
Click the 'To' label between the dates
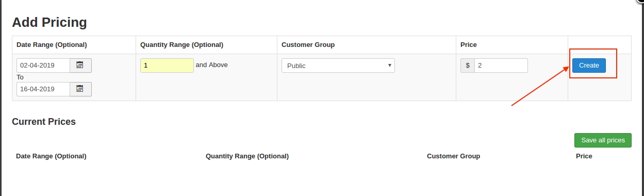coord(20,77)
